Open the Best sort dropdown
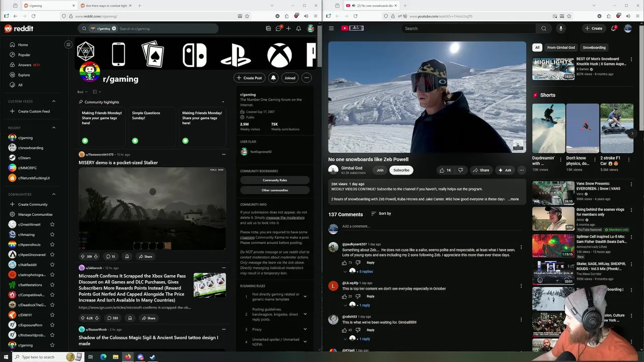 [x=82, y=92]
